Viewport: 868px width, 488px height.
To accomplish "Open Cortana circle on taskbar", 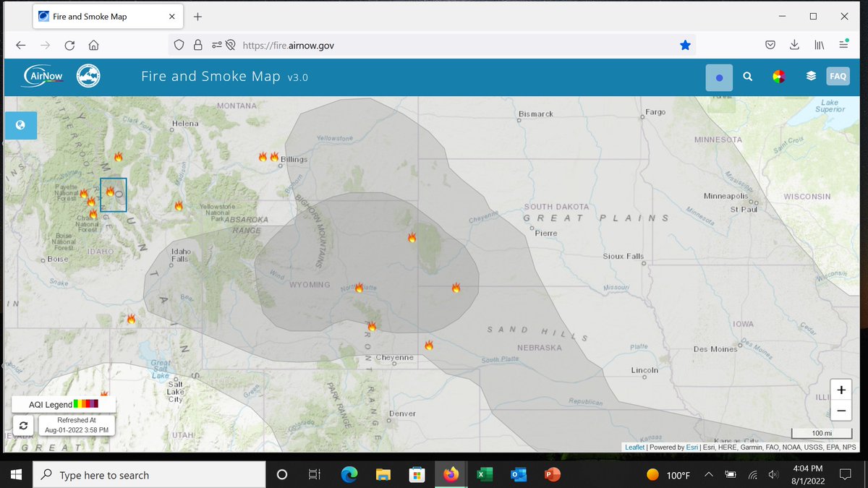I will tap(282, 474).
